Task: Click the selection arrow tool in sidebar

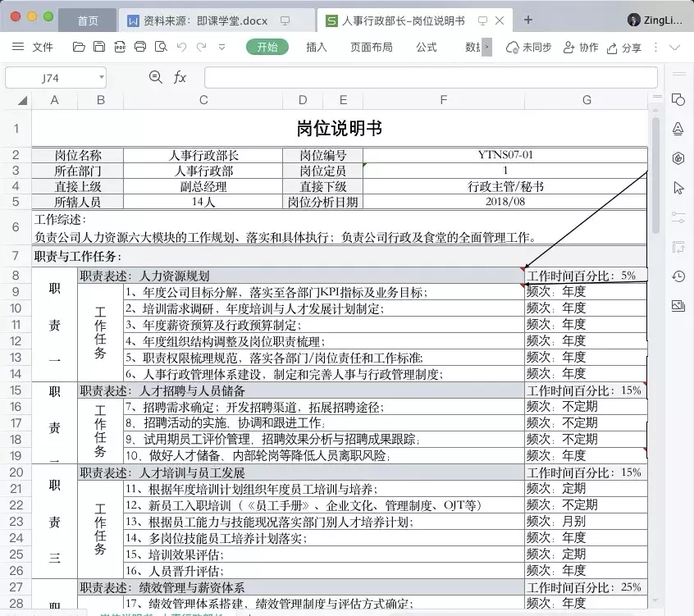Action: pyautogui.click(x=678, y=188)
